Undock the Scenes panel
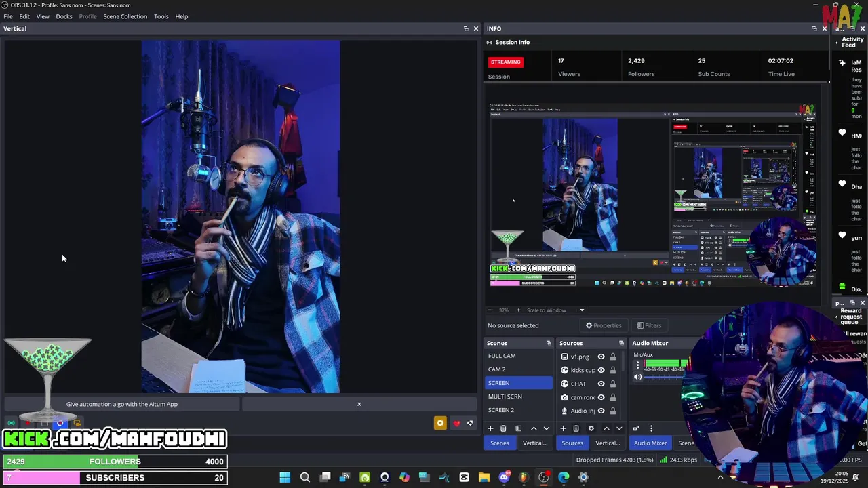Screen dimensions: 868x488 coord(549,343)
